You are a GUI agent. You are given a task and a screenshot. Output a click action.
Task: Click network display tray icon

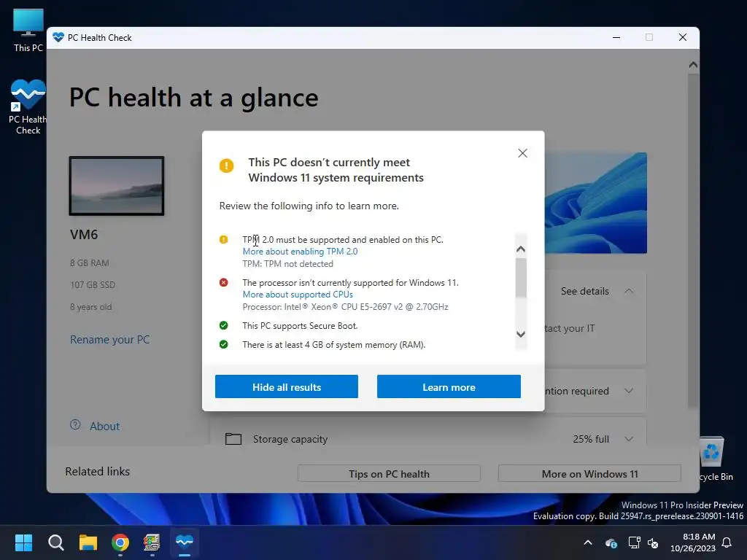pos(634,542)
